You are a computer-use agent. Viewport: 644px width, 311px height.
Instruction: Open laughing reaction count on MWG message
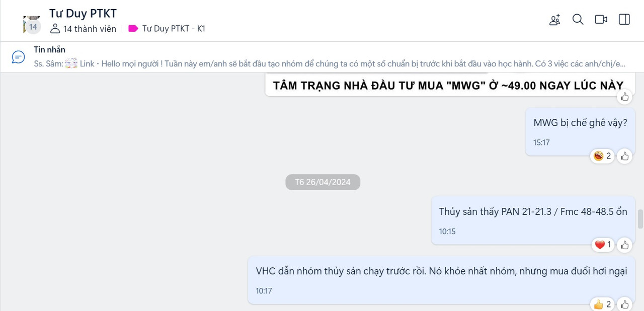coord(602,156)
